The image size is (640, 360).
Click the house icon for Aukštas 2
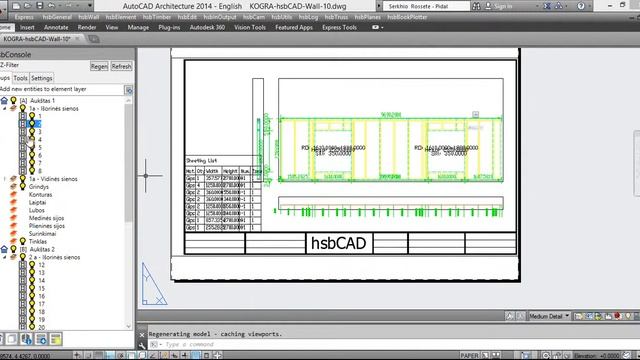click(x=4, y=249)
